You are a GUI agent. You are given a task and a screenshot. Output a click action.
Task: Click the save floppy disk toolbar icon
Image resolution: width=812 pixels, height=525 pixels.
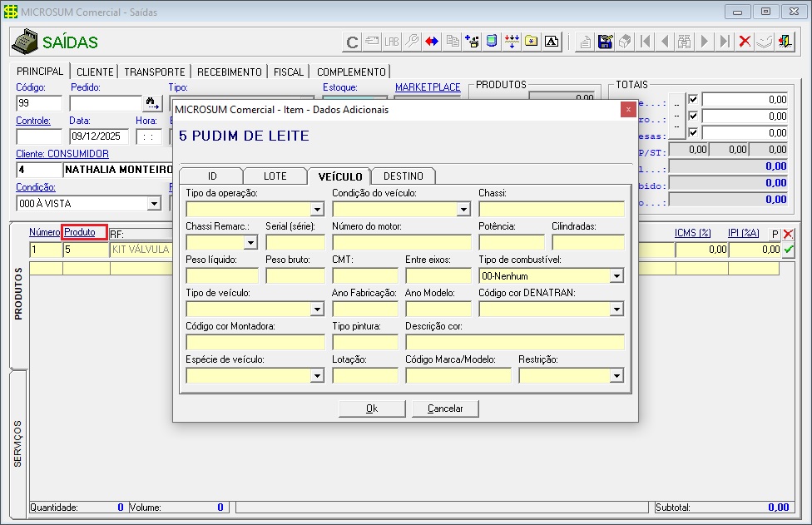(x=606, y=42)
